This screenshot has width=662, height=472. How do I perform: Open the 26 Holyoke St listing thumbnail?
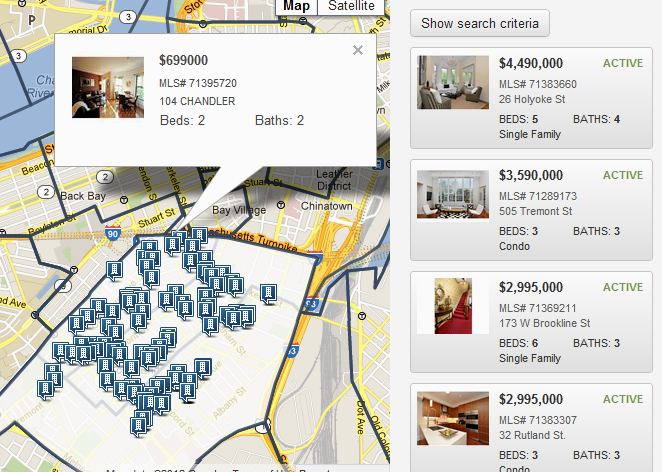[453, 82]
